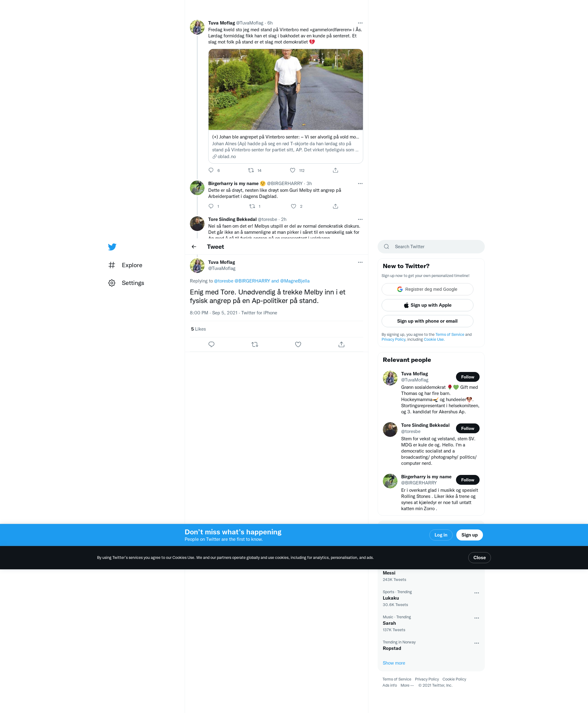
Task: Open more options on the main Tuva Moflag tweet
Action: [x=360, y=262]
